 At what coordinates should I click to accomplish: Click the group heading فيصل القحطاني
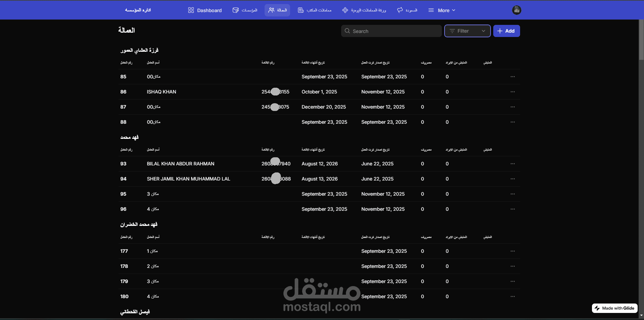(135, 312)
